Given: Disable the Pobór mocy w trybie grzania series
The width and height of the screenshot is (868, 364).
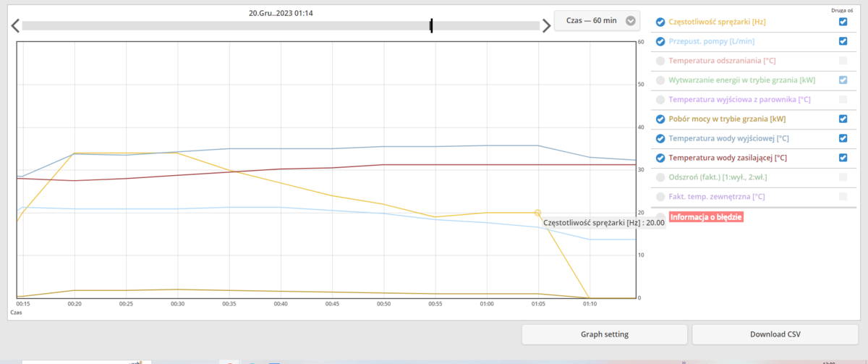Looking at the screenshot, I should pos(660,119).
